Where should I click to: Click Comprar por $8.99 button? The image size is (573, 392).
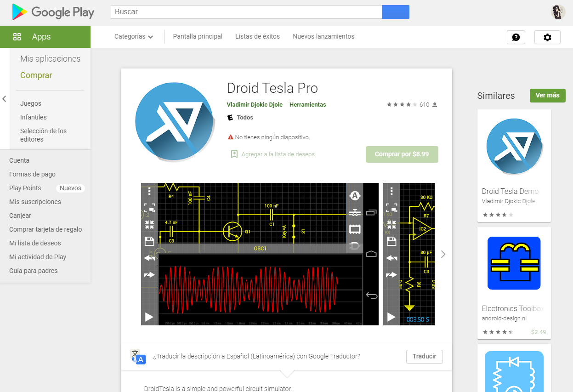[402, 154]
